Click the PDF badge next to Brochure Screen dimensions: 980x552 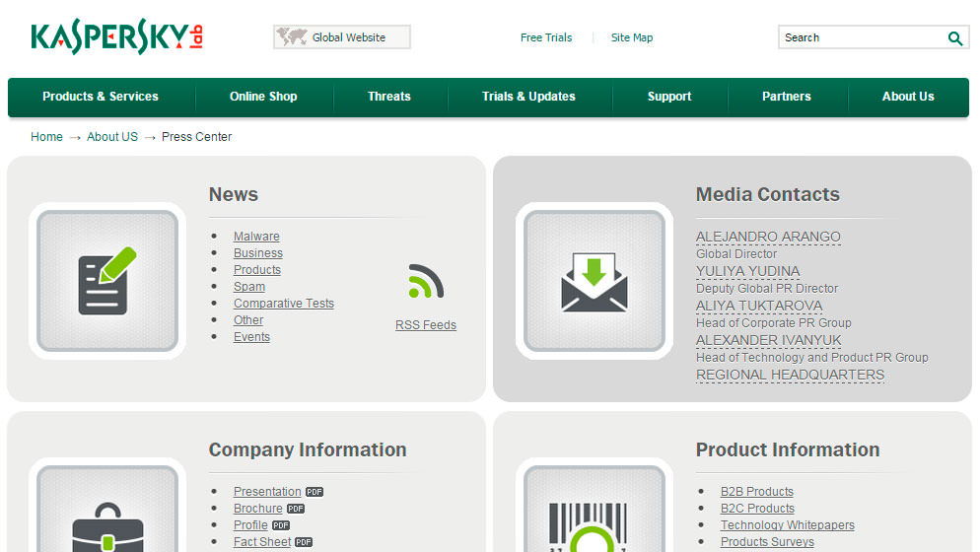coord(296,509)
